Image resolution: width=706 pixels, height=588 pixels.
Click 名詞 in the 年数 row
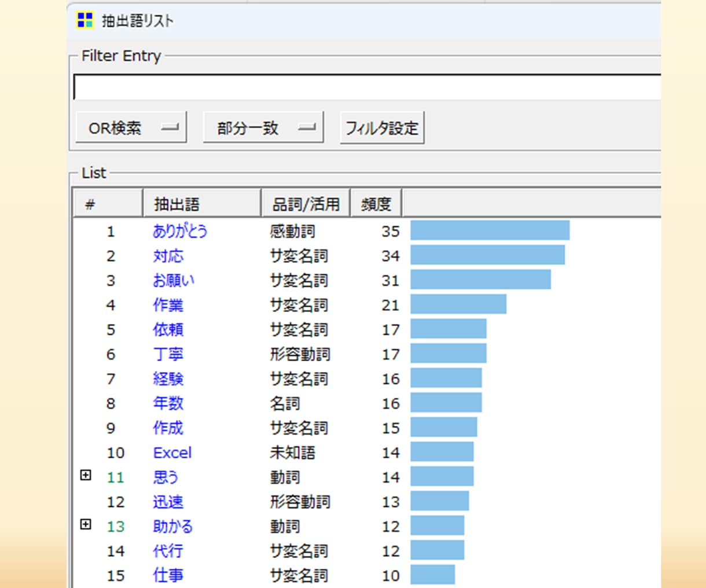click(x=285, y=403)
